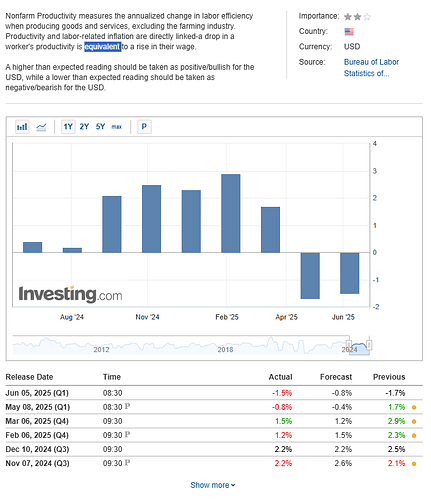Select the max time range

(x=117, y=127)
